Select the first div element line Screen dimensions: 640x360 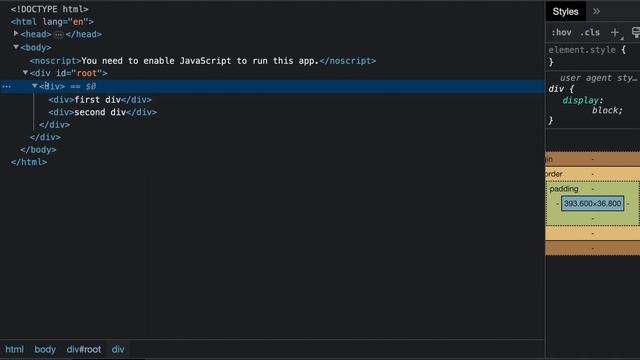click(100, 100)
